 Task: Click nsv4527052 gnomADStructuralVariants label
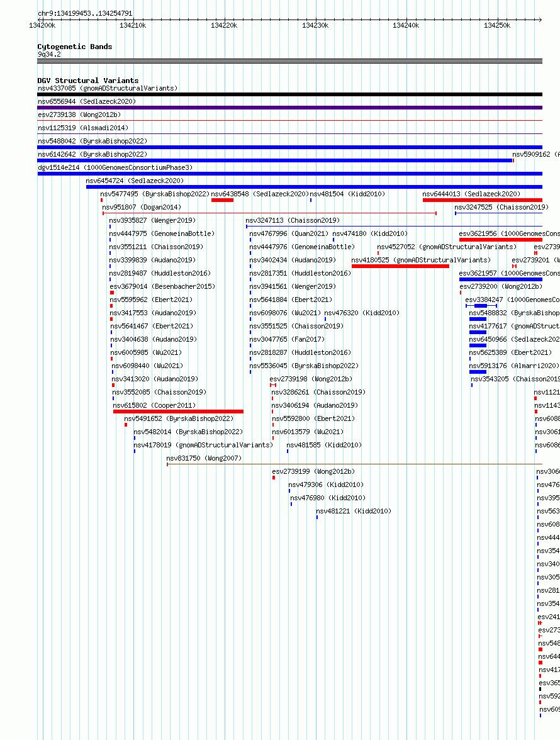click(x=447, y=247)
